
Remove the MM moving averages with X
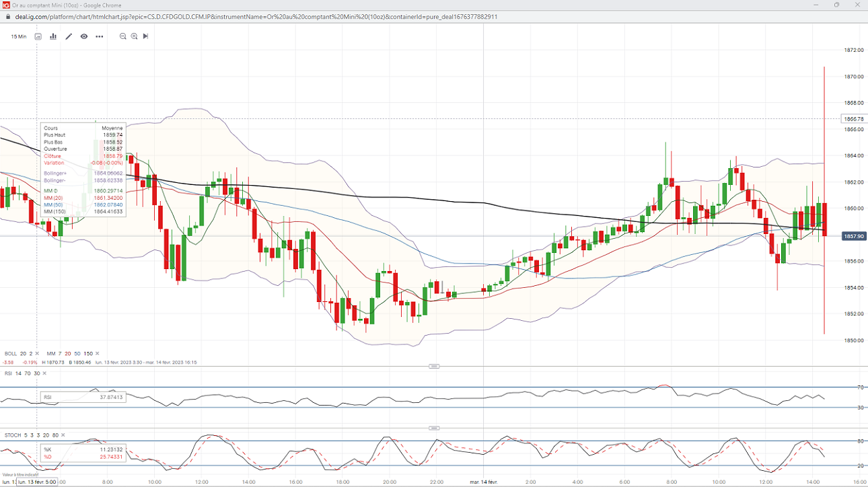pyautogui.click(x=97, y=353)
